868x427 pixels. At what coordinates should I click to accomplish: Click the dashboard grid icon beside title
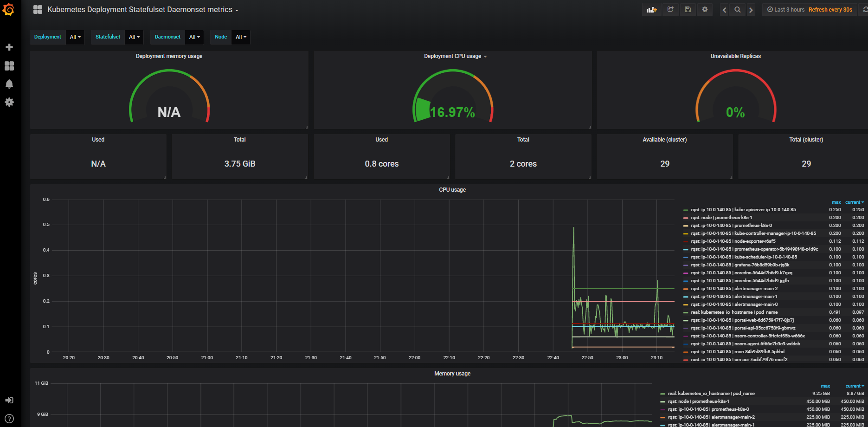38,10
